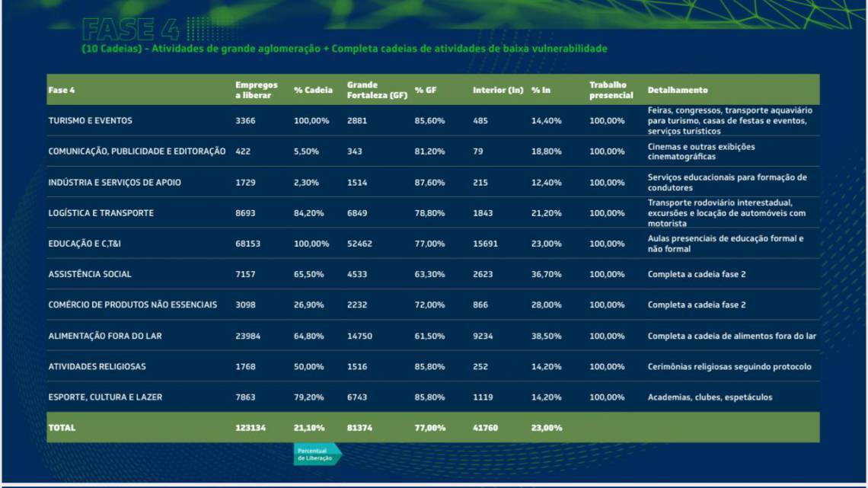Image resolution: width=868 pixels, height=488 pixels.
Task: Select the Empregos a liberar column header
Action: coord(257,90)
